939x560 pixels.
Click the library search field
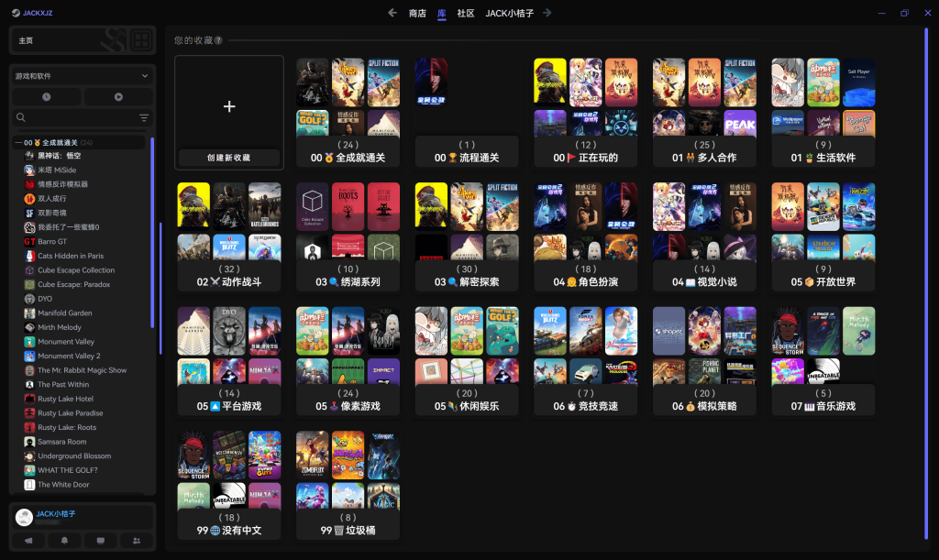coord(78,117)
